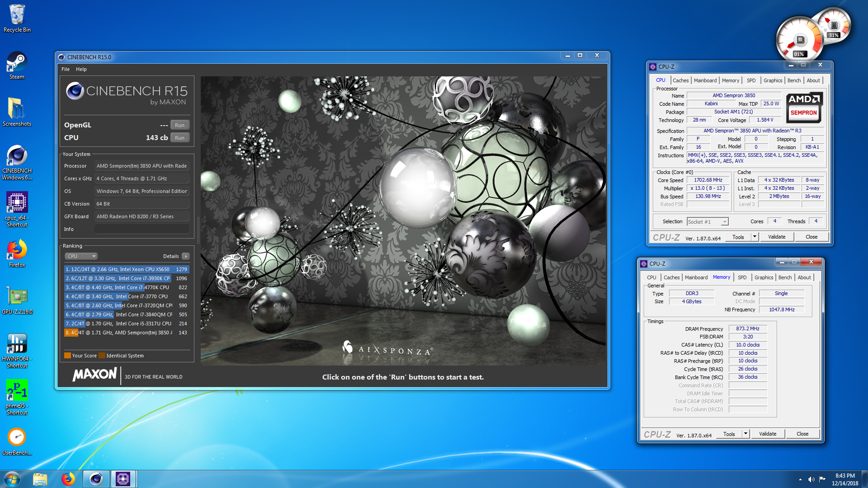Open About tab in upper CPU-Z window
Viewport: 868px width, 488px height.
(x=813, y=80)
